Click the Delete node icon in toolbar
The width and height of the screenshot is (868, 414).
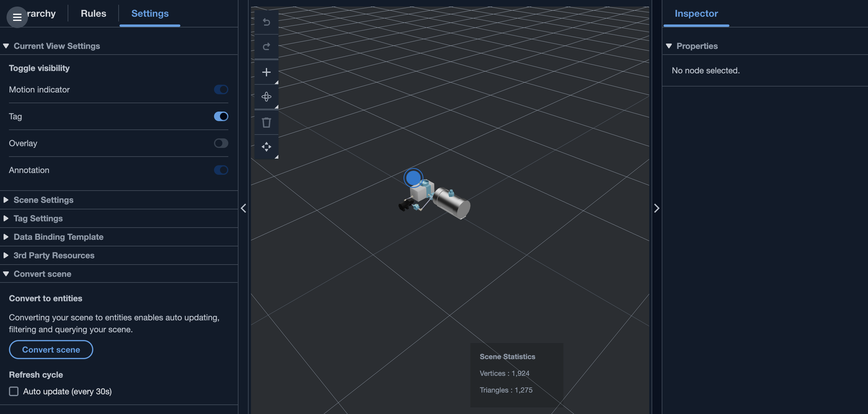(x=266, y=123)
